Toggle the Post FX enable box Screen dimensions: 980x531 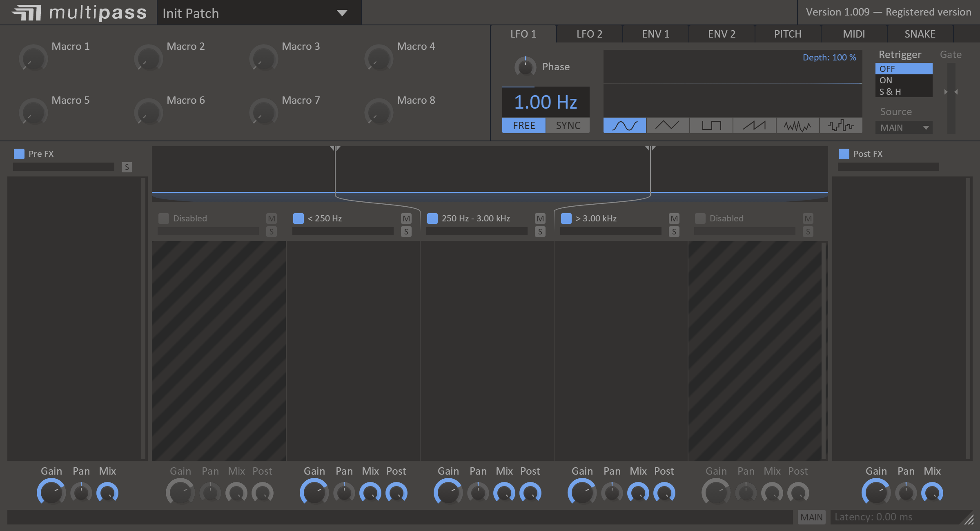tap(844, 154)
